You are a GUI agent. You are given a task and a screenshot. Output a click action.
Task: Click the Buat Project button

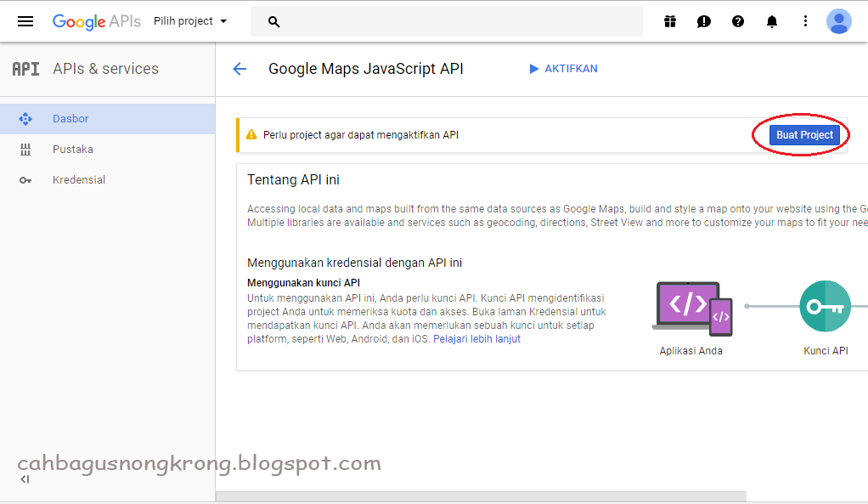tap(803, 134)
